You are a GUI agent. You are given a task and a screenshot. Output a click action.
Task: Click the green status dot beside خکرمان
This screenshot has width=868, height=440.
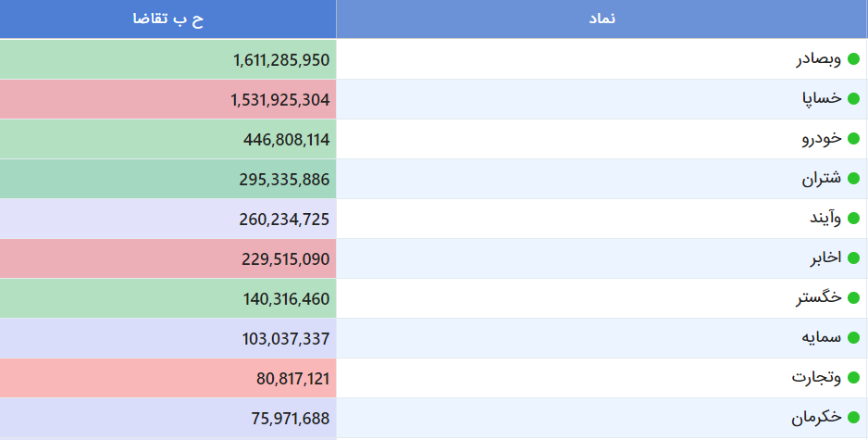pos(853,418)
